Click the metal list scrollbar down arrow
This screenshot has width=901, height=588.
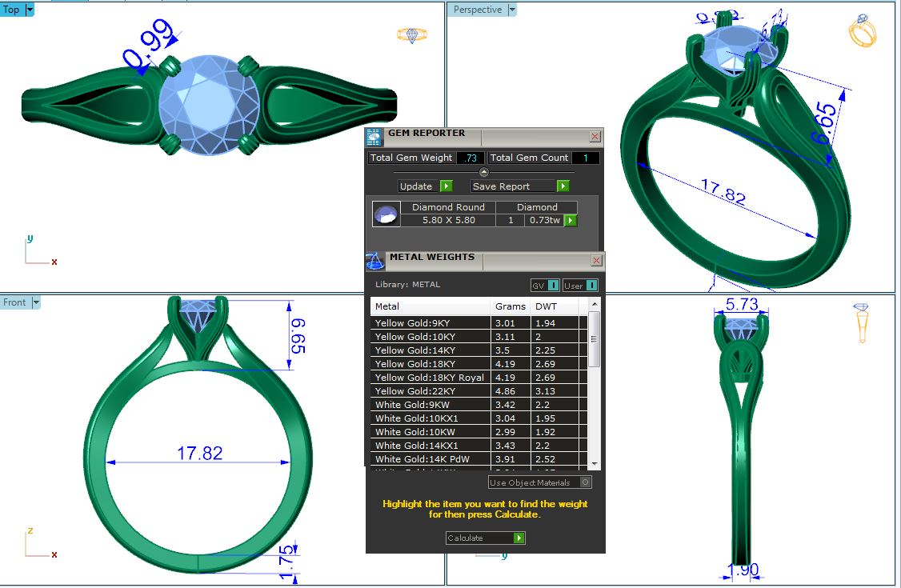pyautogui.click(x=594, y=463)
